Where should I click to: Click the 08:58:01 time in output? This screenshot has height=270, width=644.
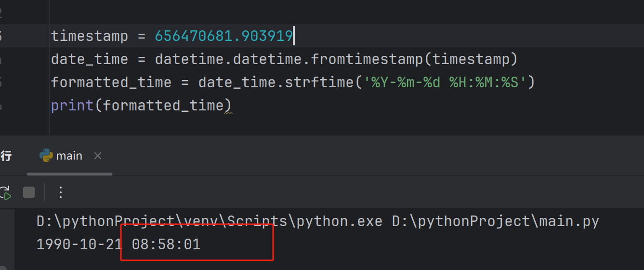tap(166, 244)
